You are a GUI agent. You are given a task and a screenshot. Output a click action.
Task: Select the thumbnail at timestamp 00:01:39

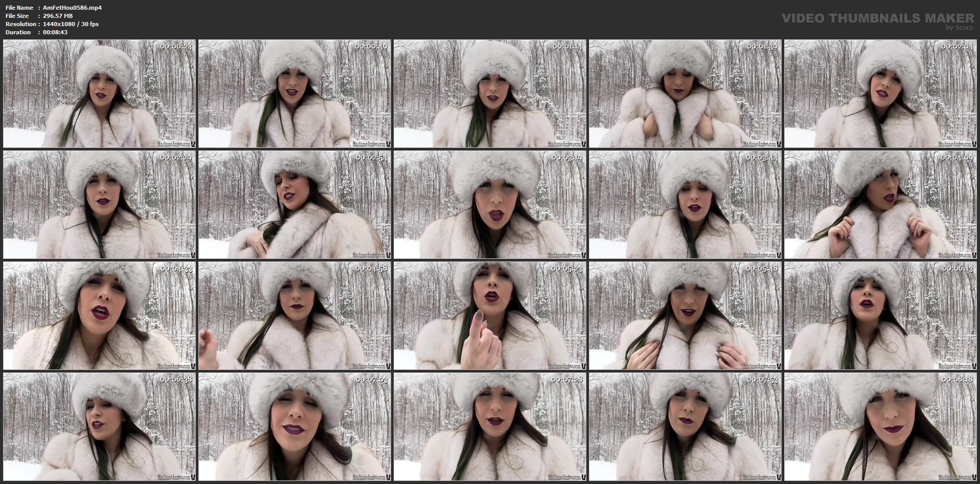point(685,94)
